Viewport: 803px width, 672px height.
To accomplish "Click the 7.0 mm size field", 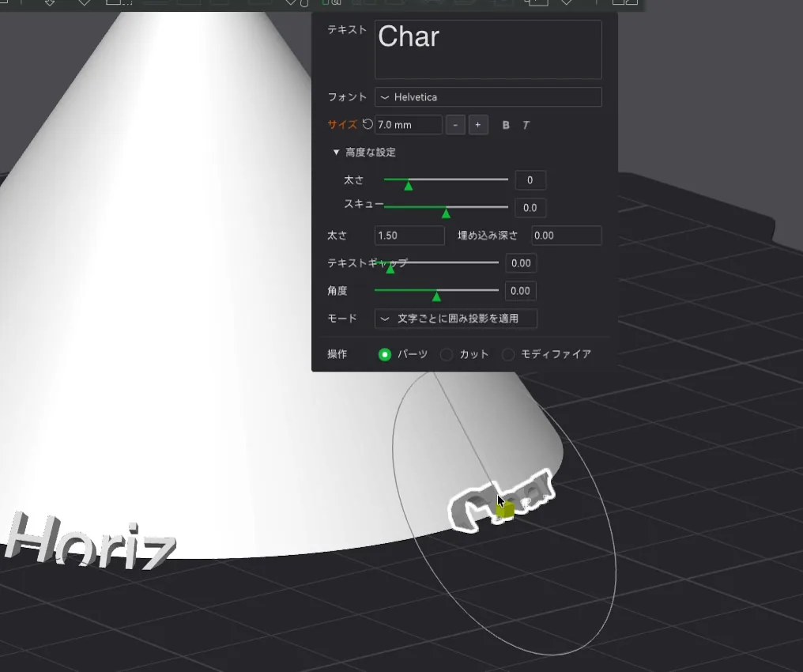I will point(408,125).
